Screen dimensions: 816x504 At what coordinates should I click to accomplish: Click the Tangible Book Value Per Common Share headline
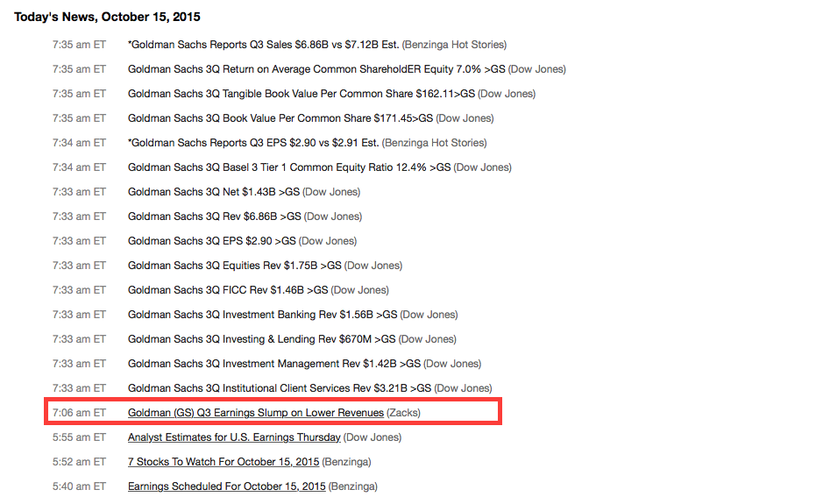pyautogui.click(x=302, y=94)
